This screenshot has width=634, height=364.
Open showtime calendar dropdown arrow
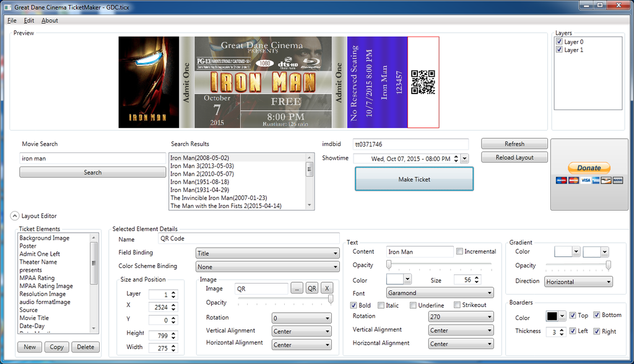(x=464, y=158)
